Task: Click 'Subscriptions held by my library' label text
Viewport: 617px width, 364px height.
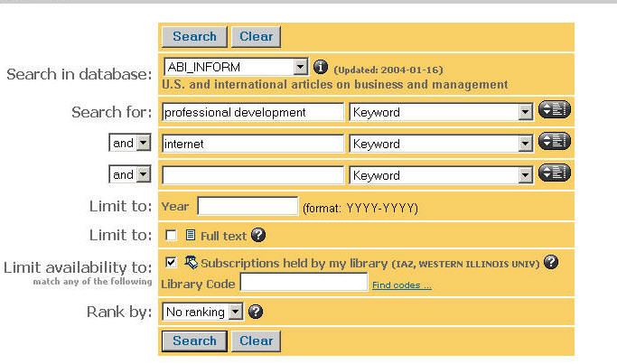Action: (x=294, y=263)
